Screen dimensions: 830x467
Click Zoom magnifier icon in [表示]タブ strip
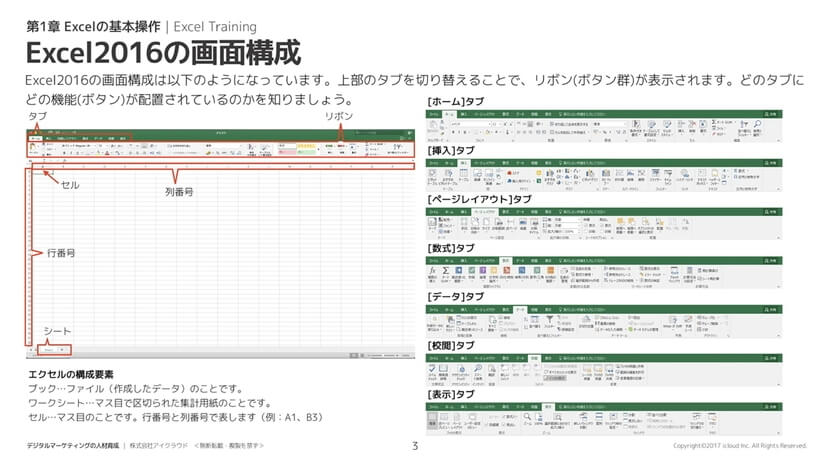(527, 416)
